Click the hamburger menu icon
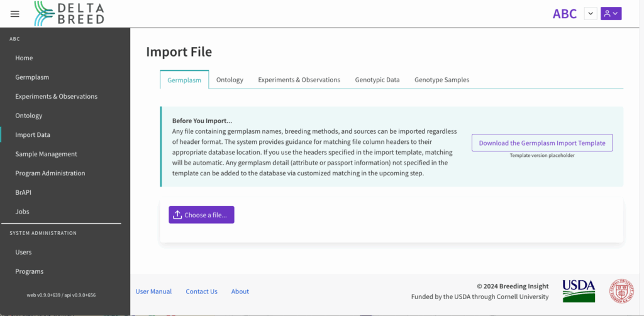The image size is (644, 316). (15, 14)
